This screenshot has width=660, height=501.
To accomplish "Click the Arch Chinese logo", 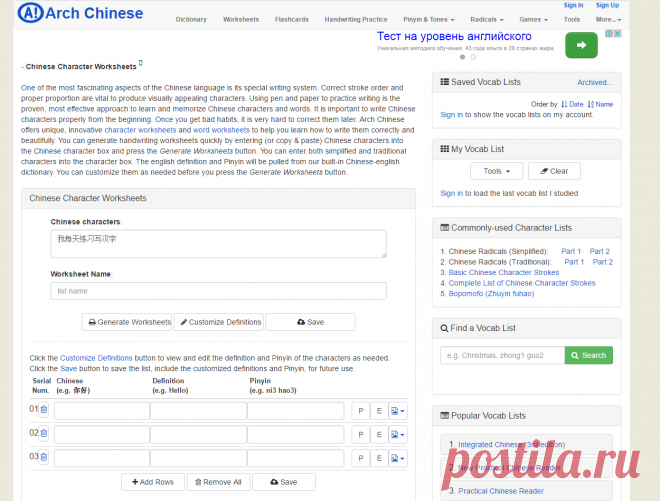I will pyautogui.click(x=80, y=13).
